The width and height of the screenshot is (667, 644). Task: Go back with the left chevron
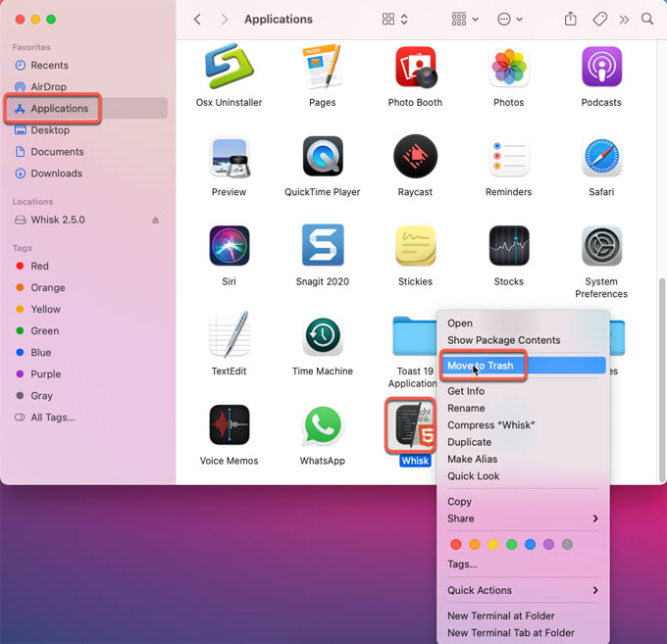coord(197,20)
